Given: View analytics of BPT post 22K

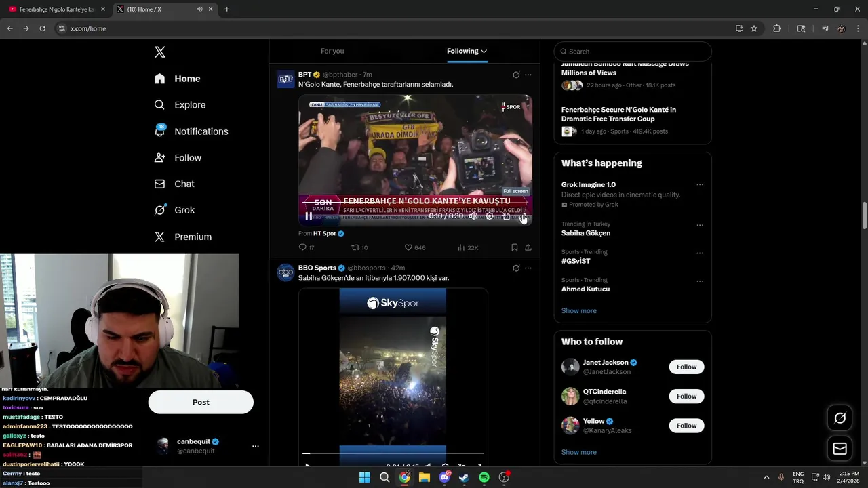Looking at the screenshot, I should pyautogui.click(x=468, y=247).
